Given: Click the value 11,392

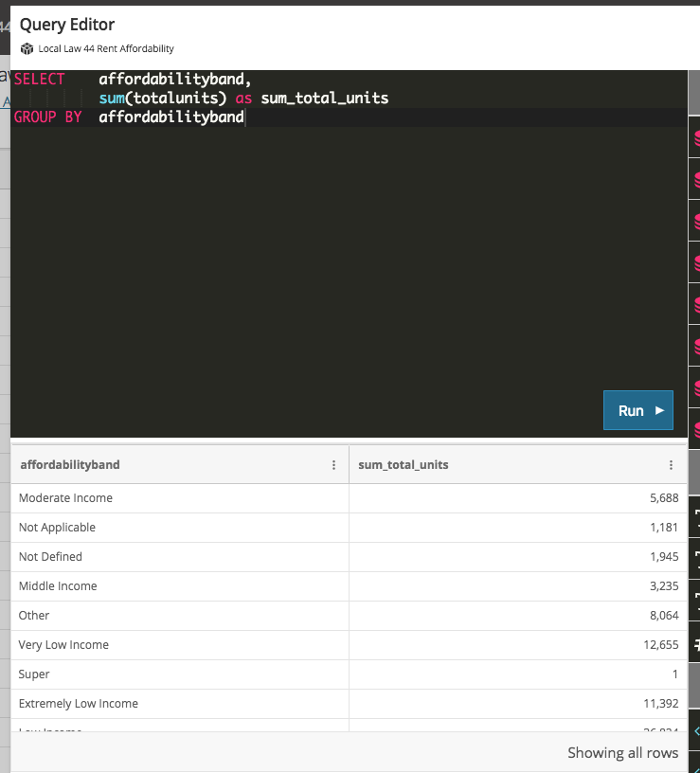Looking at the screenshot, I should click(x=661, y=704).
